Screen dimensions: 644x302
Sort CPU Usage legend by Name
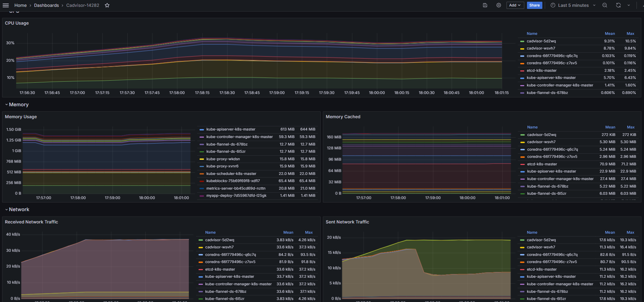532,33
